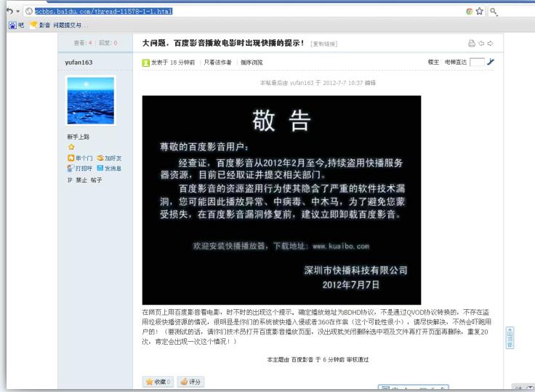The image size is (535, 392).
Task: Click the '回复: 0' reply count text
Action: click(108, 43)
